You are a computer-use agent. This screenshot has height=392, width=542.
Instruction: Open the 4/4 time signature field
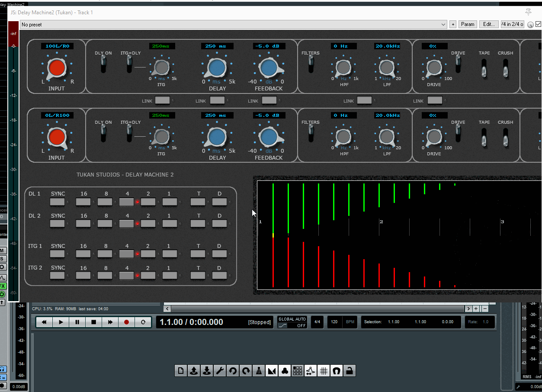[317, 322]
